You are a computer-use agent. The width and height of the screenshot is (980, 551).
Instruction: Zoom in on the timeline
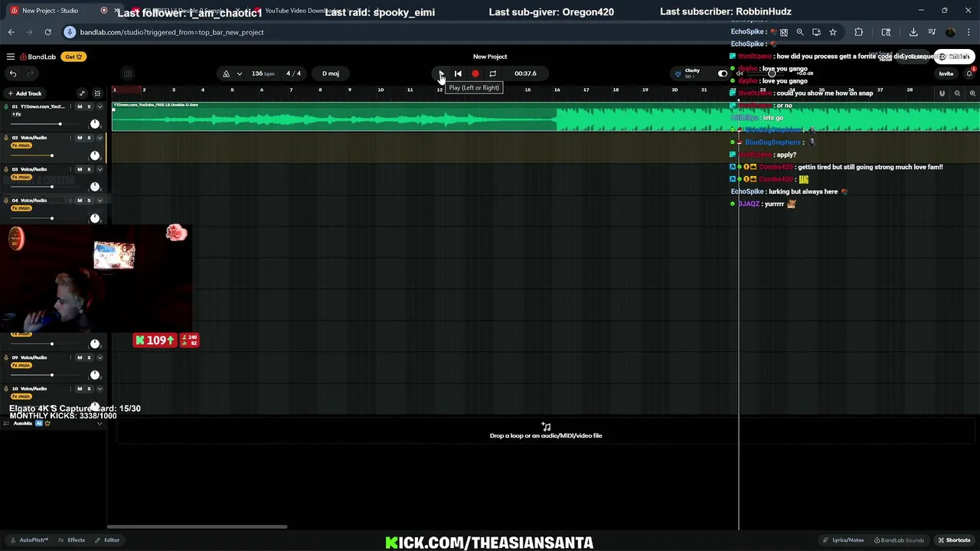point(972,93)
